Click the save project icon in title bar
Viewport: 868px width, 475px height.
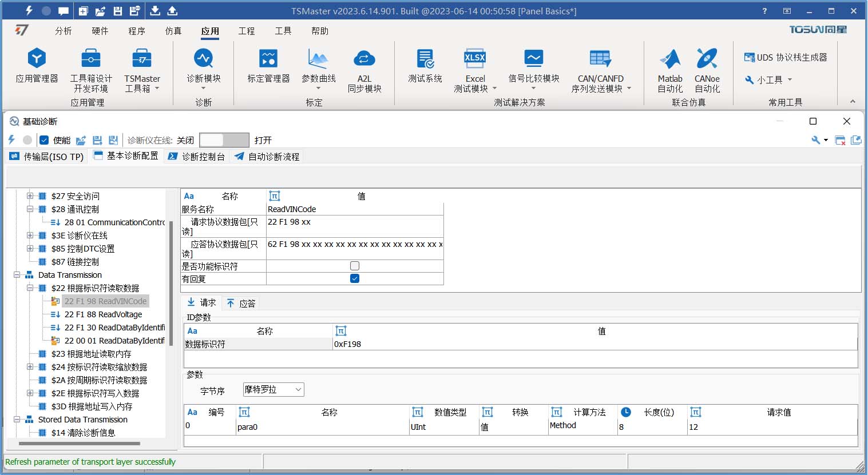point(117,11)
